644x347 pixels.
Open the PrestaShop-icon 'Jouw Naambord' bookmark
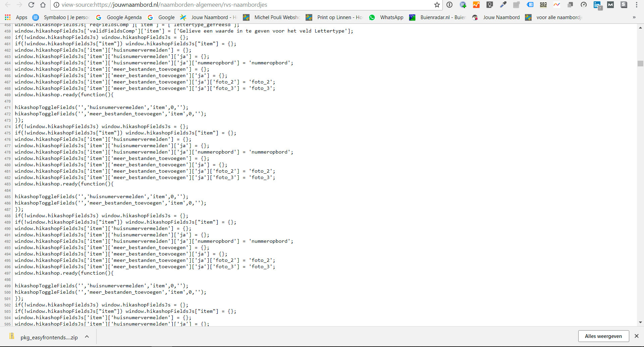[496, 17]
